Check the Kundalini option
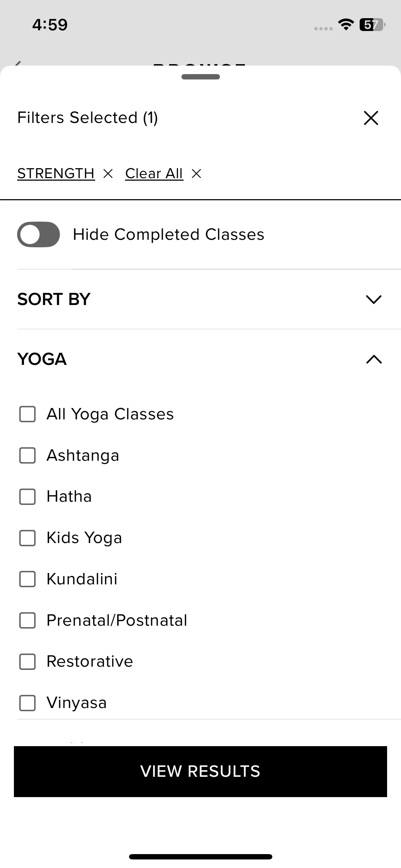This screenshot has height=868, width=401. tap(27, 579)
